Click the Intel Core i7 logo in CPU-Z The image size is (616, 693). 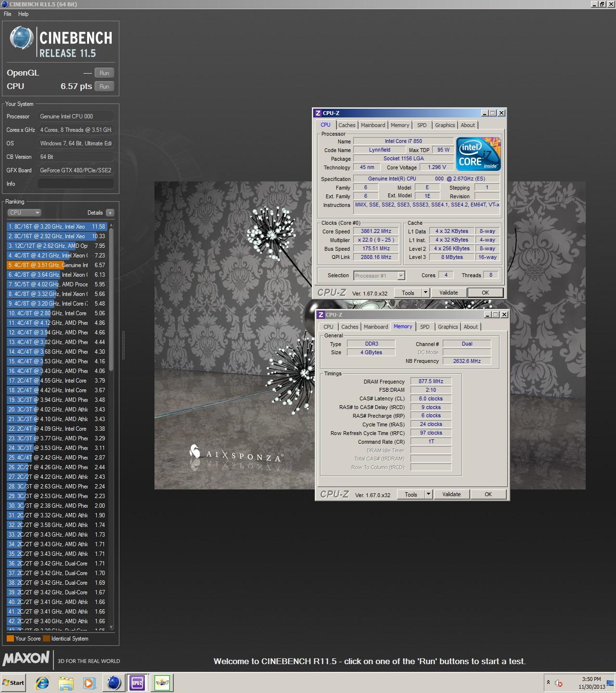478,154
